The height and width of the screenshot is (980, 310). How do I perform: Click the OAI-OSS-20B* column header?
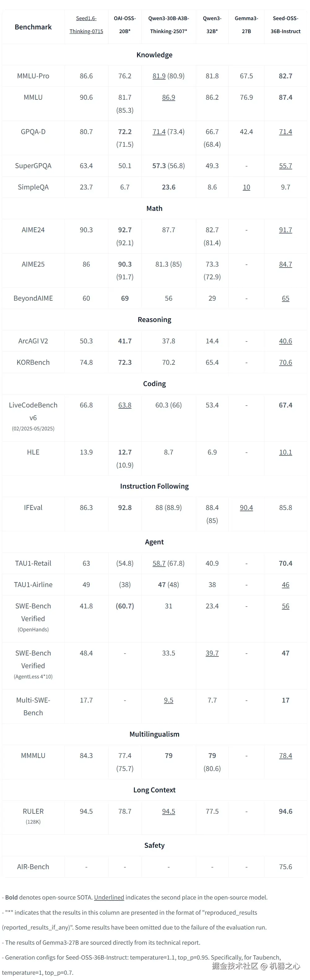125,25
